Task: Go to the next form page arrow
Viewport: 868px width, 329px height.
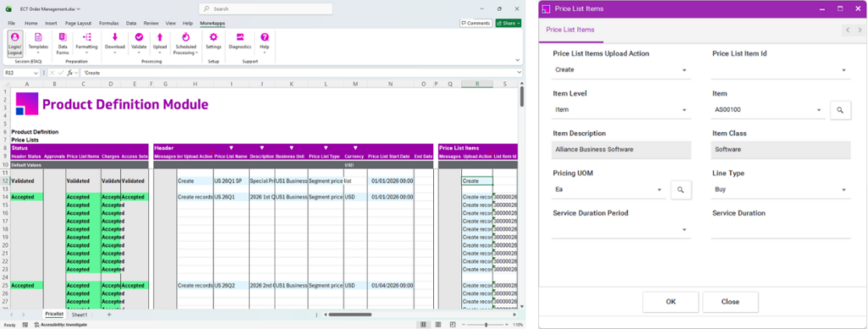Action: (860, 30)
